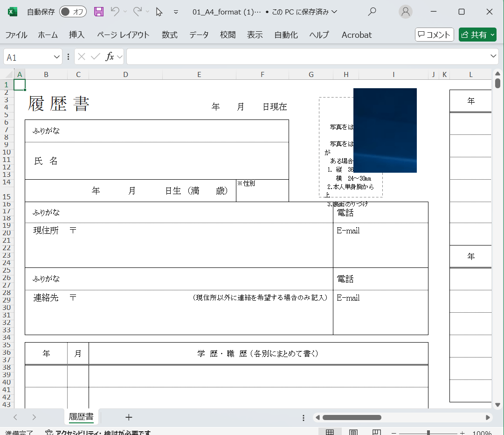Click the accessibility status message in status bar

[x=98, y=432]
